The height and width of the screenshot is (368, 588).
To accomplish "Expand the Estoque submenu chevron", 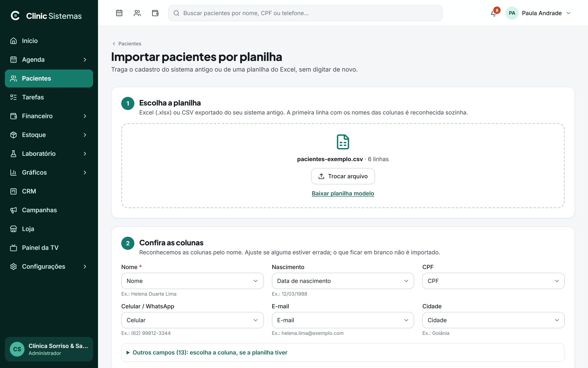I will tap(85, 135).
